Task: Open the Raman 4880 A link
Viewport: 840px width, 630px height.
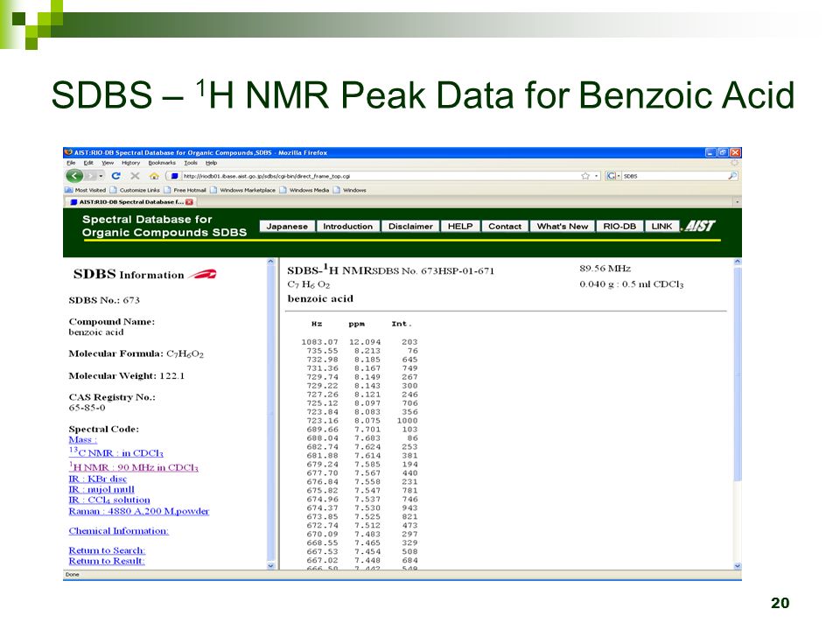Action: click(x=139, y=511)
